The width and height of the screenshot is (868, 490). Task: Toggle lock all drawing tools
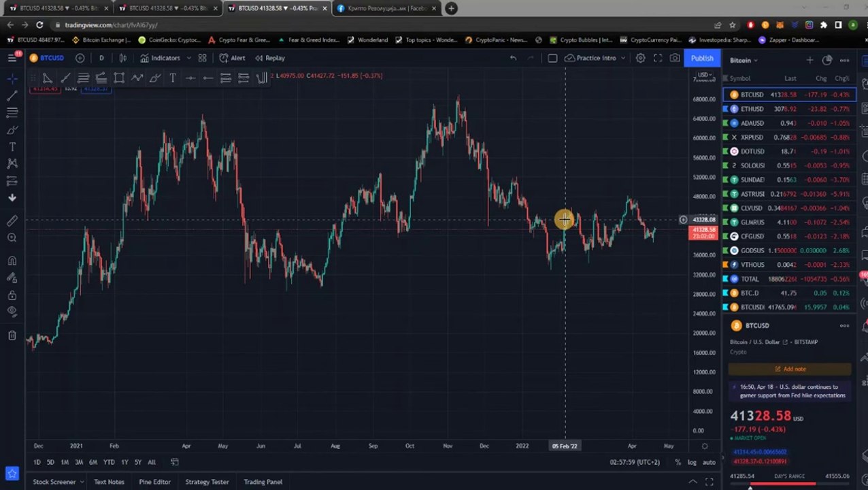(x=12, y=295)
